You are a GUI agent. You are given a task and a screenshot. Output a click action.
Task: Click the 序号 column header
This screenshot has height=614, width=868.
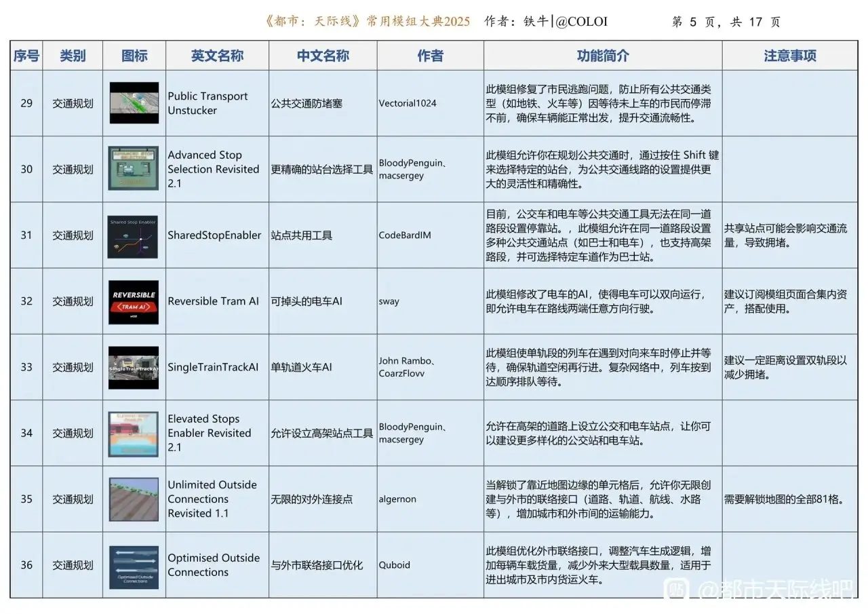coord(26,56)
